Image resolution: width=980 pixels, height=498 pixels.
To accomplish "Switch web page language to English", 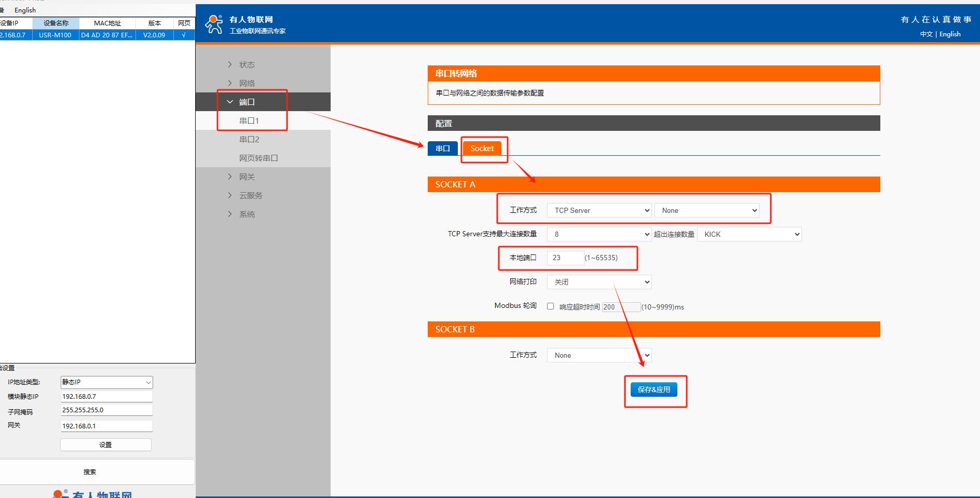I will point(950,34).
